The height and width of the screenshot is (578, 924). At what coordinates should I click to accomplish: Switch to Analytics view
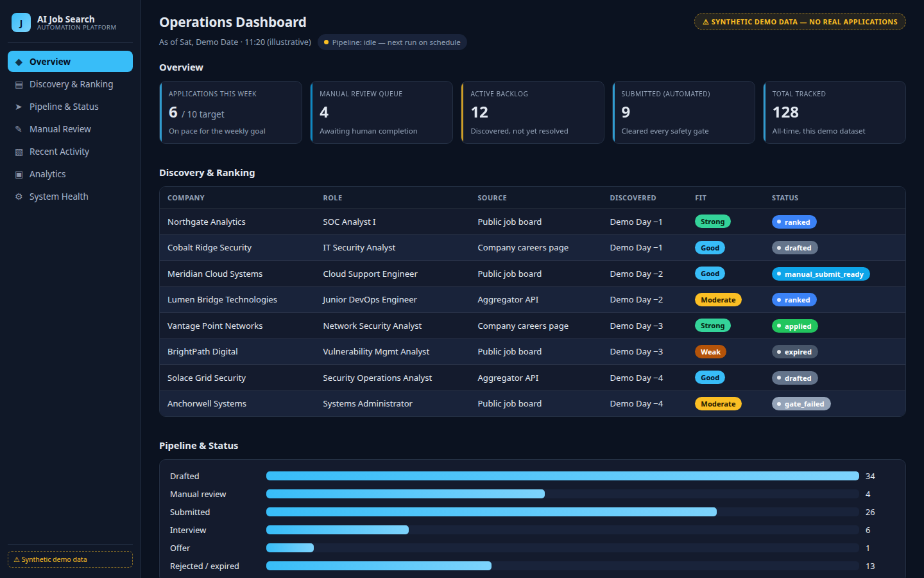[x=70, y=174]
